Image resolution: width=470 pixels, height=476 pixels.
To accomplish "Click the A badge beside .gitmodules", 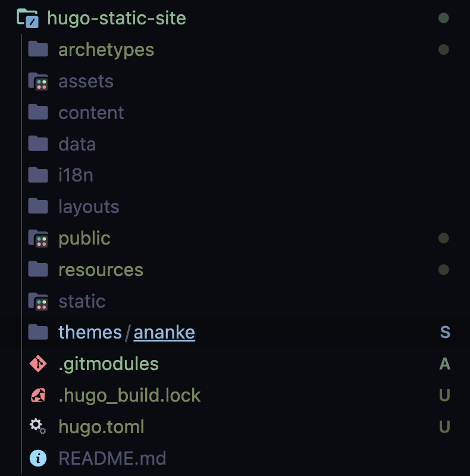I will 445,364.
